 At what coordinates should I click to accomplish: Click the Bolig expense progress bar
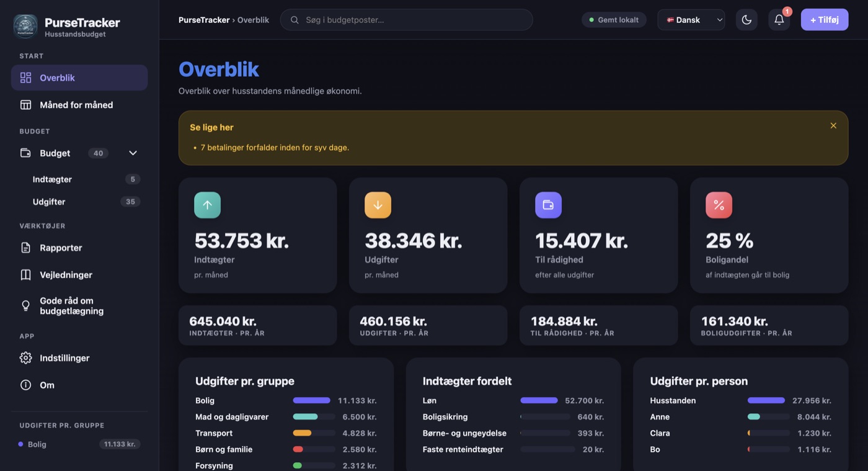coord(314,400)
